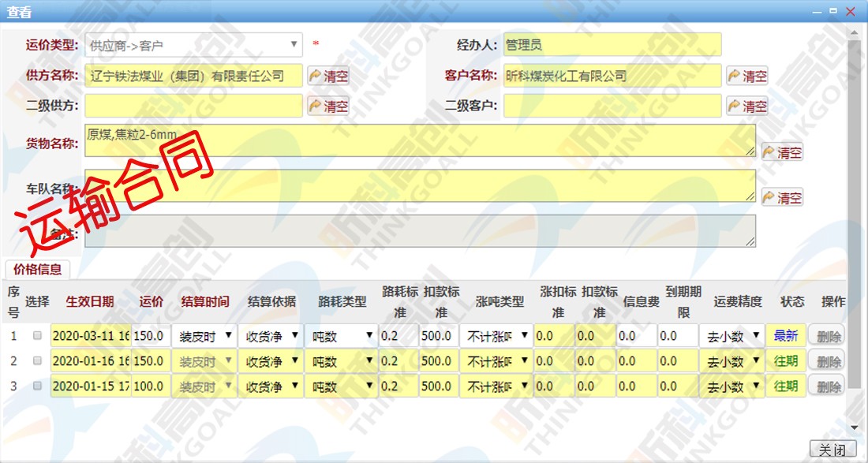Delete row 2 with 删除 button

click(826, 361)
